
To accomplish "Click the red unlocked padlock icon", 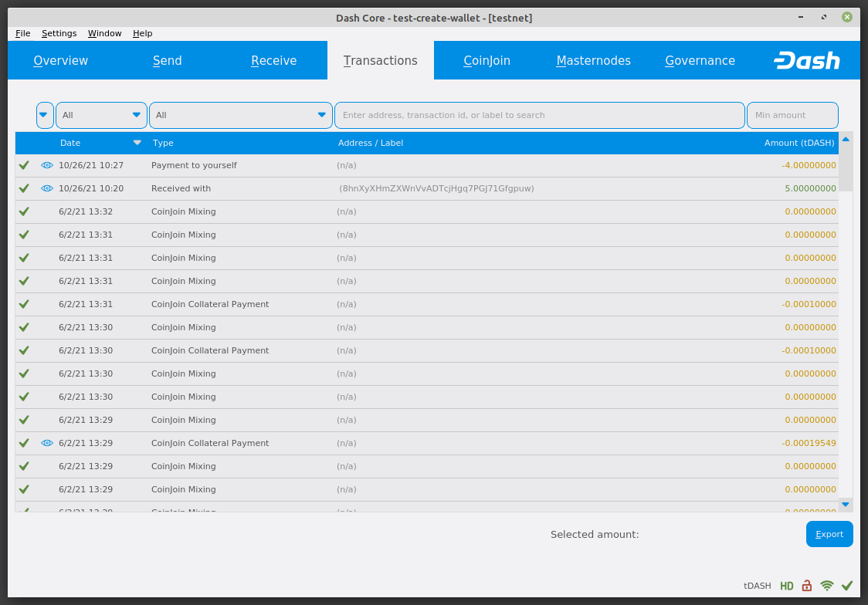I will (x=807, y=586).
